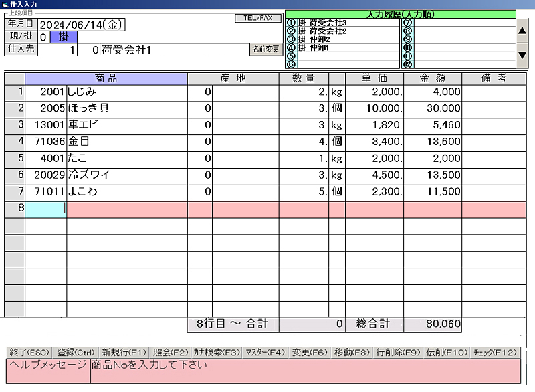
Task: Open the マスター(F4) master list
Action: tap(265, 352)
